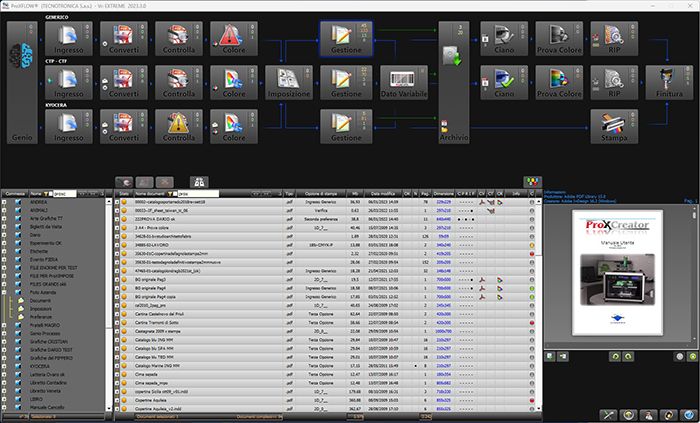Screen dimensions: 700x423
Task: Click the Nome document filter field
Action: 198,194
